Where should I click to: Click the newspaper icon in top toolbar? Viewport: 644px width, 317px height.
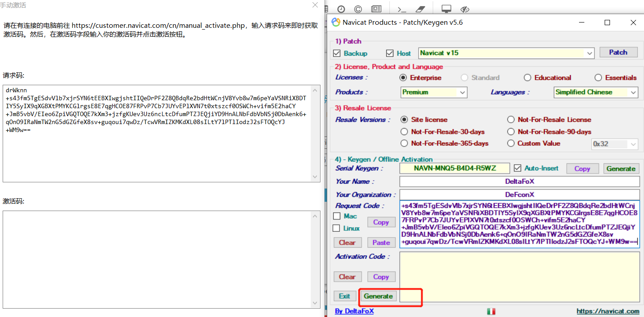[376, 9]
